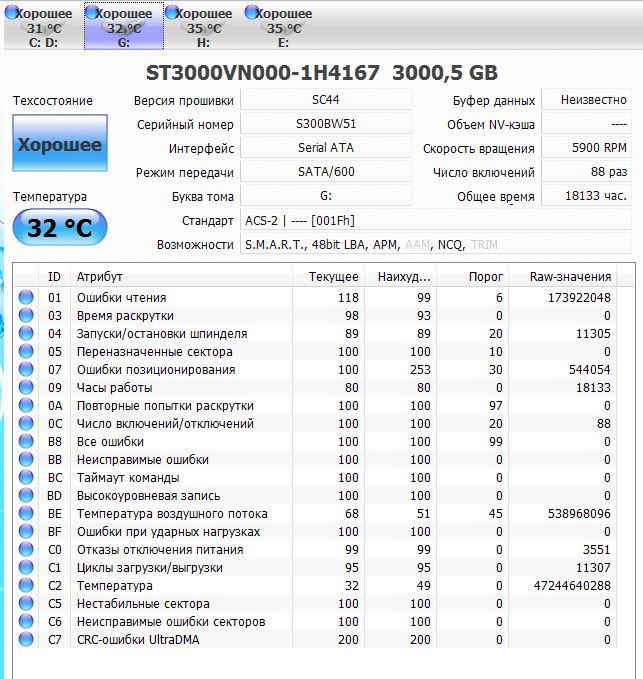Click status icon for Циклы загрузки/выгрузки
The width and height of the screenshot is (643, 679).
click(26, 567)
